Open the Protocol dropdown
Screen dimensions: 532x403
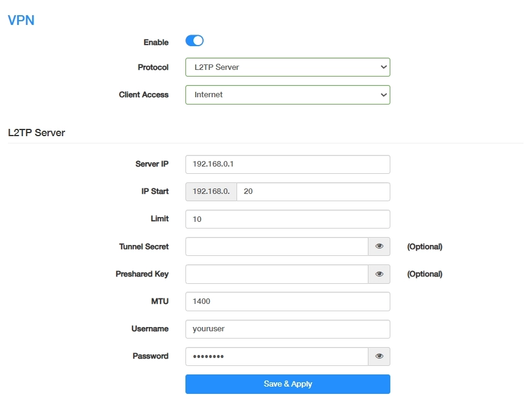click(287, 67)
